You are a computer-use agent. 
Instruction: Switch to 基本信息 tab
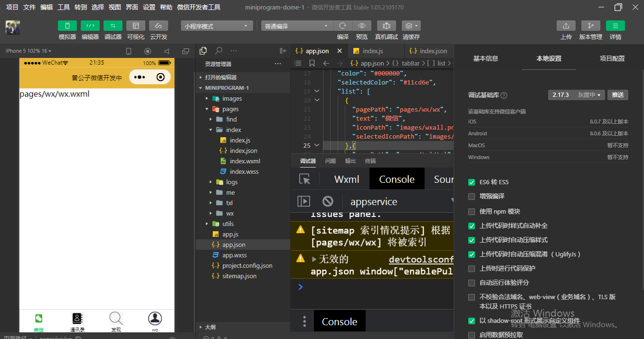pyautogui.click(x=486, y=58)
